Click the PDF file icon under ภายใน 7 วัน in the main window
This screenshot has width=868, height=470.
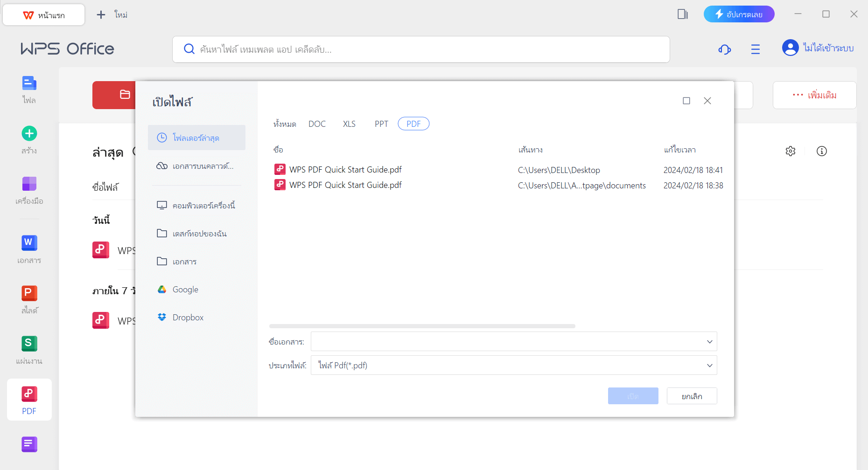point(101,320)
